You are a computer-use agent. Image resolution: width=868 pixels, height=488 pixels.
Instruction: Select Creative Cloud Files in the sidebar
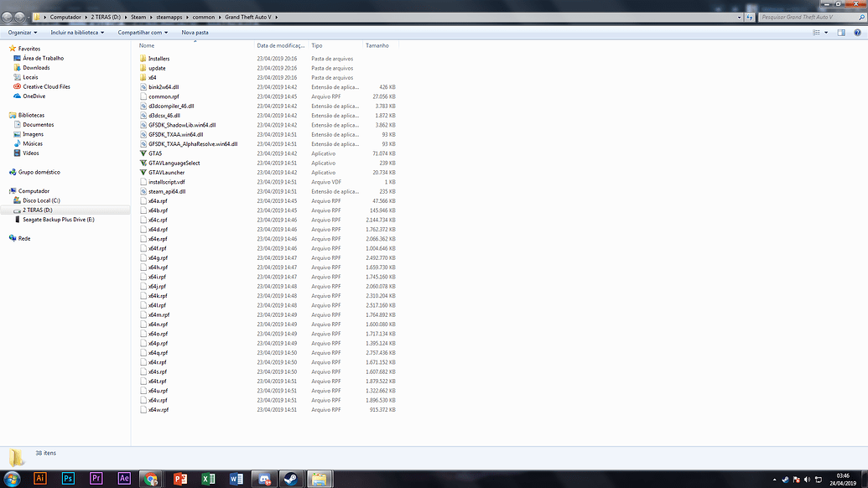[x=46, y=87]
